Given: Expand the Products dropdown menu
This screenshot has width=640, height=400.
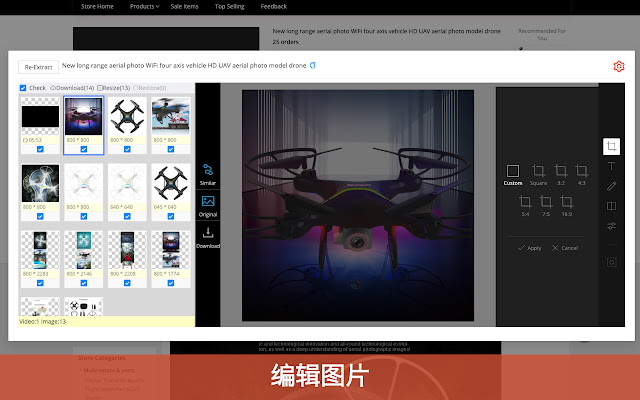Looking at the screenshot, I should tap(144, 6).
